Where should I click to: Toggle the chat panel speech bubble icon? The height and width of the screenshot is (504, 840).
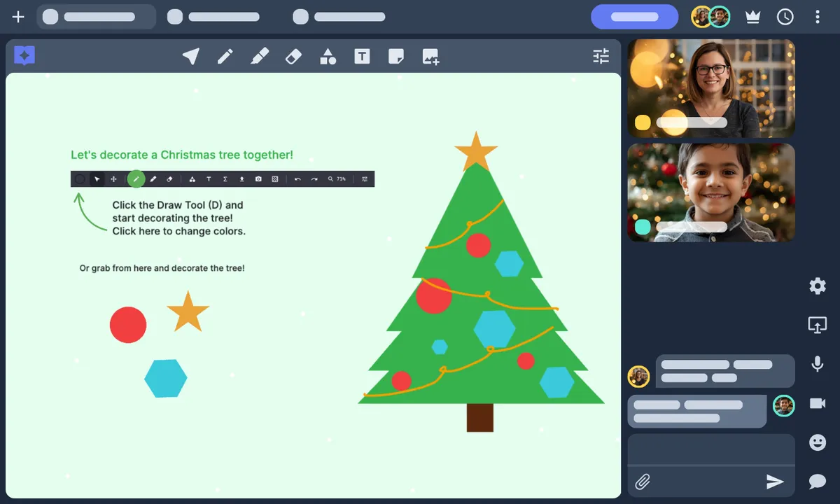pyautogui.click(x=817, y=481)
